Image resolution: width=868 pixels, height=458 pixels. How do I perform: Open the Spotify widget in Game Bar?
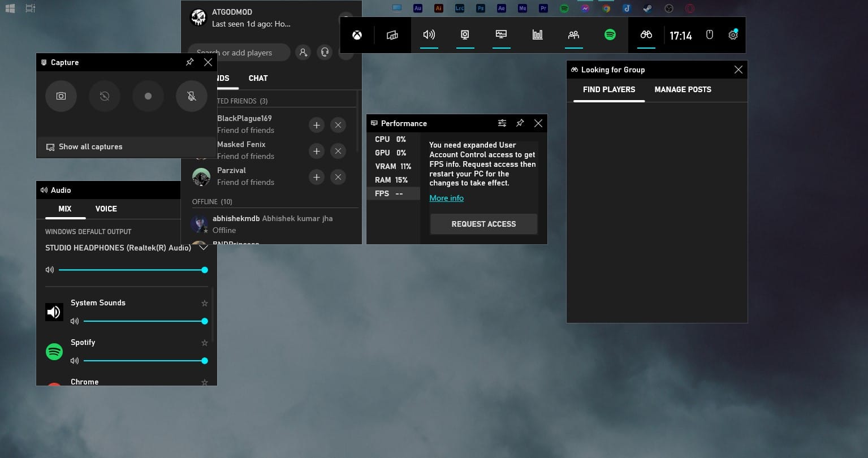(610, 35)
